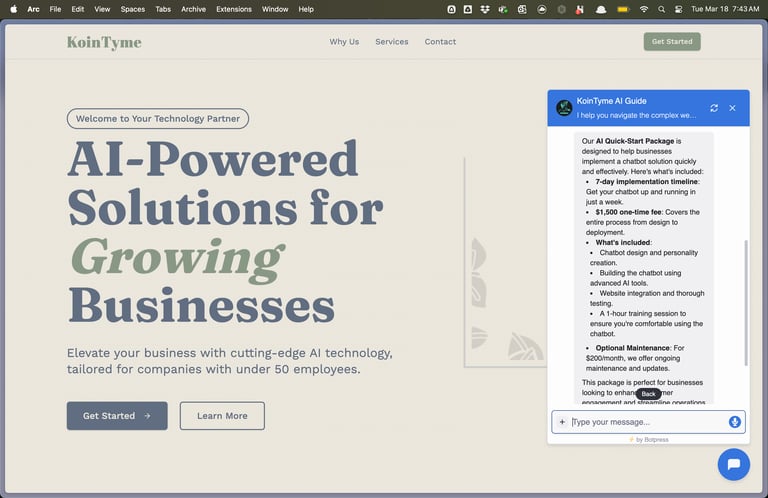Open the Archive menu

coord(193,9)
